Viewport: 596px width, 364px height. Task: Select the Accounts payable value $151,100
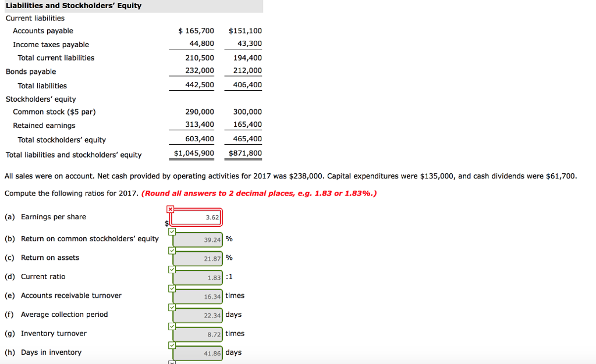coord(245,31)
